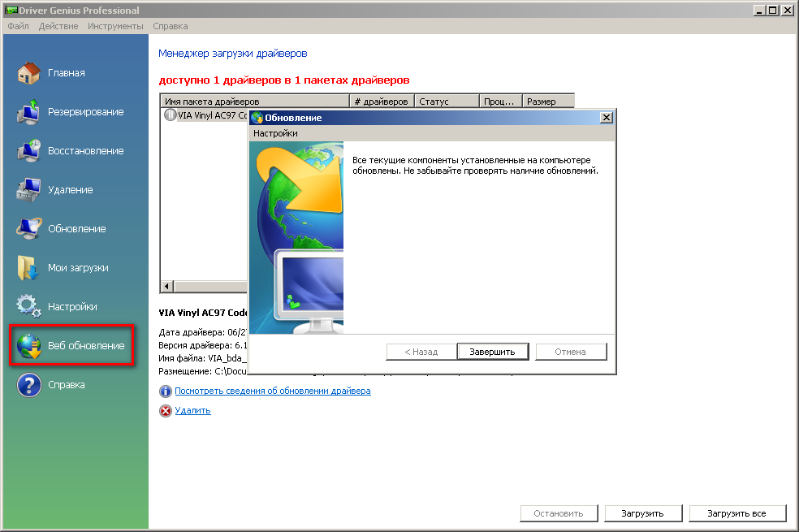Click Размещение: C:\Docu text line
Viewport: 799px width, 532px height.
click(202, 371)
